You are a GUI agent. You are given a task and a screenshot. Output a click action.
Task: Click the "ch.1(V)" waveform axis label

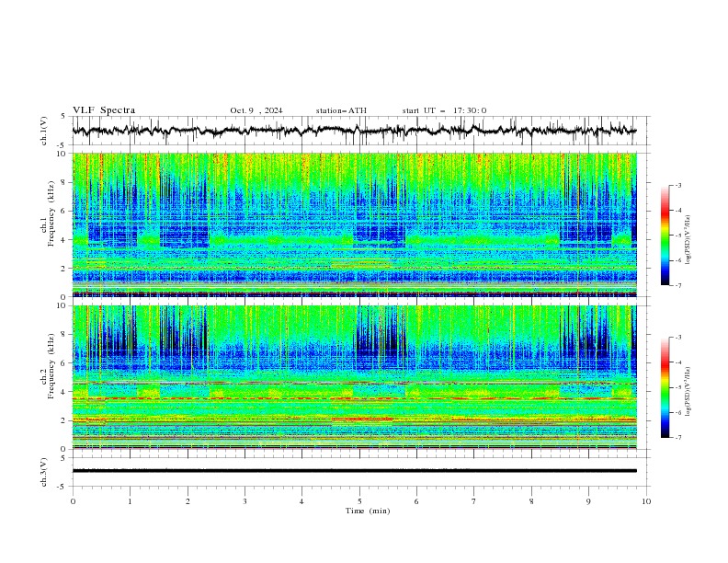pos(44,131)
